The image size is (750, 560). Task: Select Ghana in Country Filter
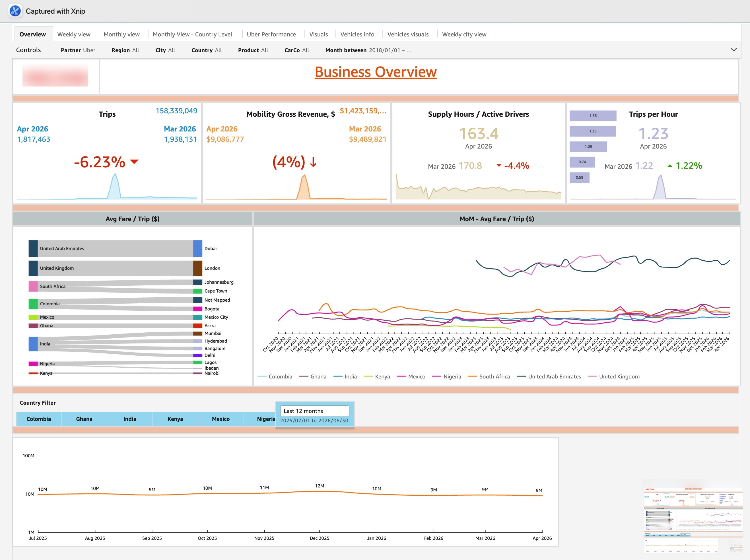(x=84, y=419)
